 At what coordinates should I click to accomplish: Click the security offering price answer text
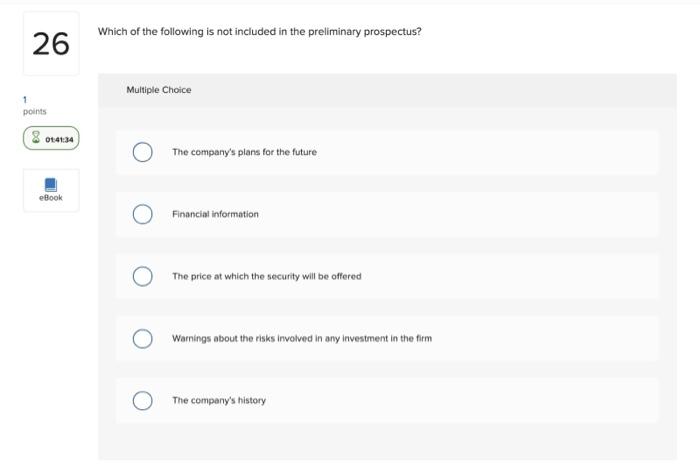point(266,276)
